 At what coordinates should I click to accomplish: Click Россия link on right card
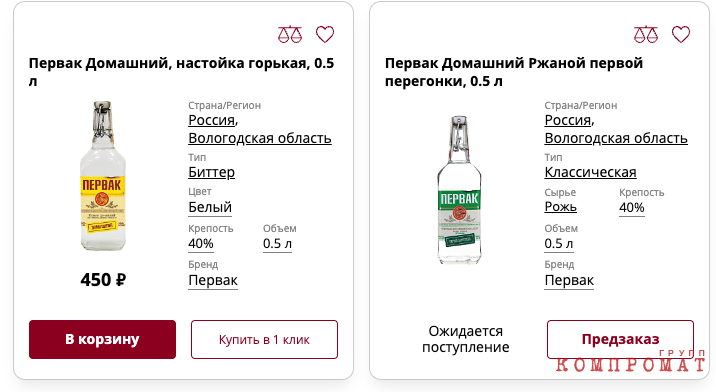pyautogui.click(x=569, y=120)
